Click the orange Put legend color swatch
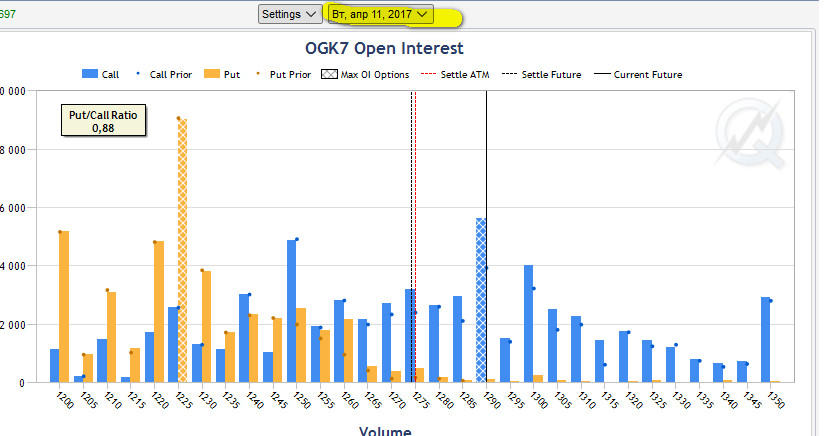Image resolution: width=825 pixels, height=436 pixels. [x=212, y=74]
